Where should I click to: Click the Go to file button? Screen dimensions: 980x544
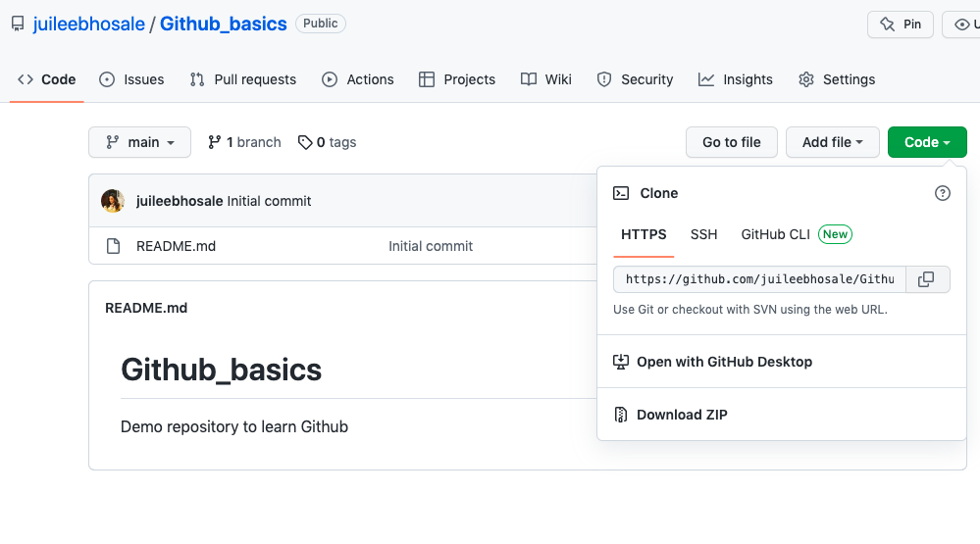731,142
